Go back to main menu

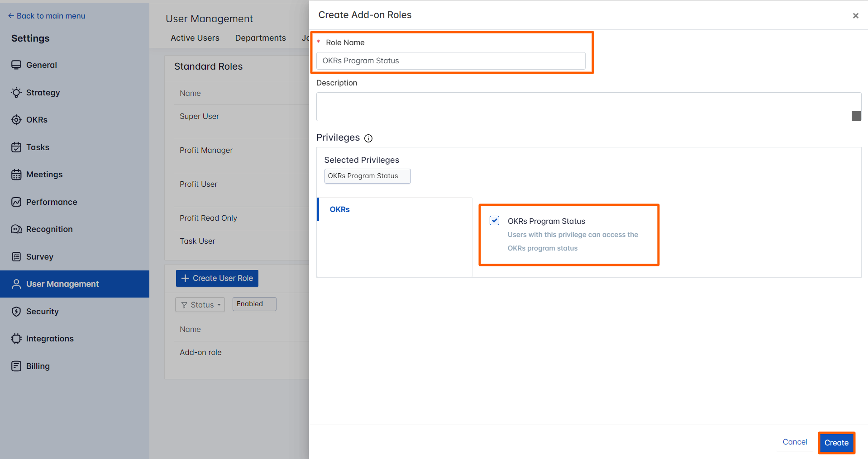(x=47, y=16)
